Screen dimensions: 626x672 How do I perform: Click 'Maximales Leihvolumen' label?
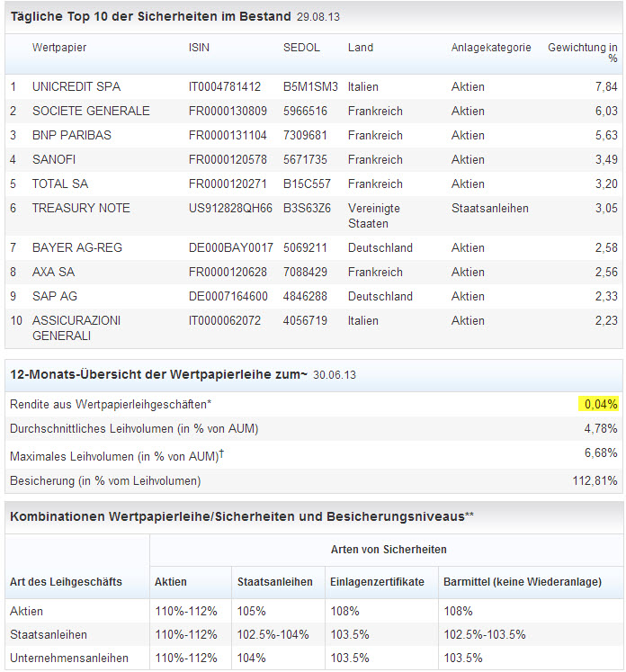117,455
